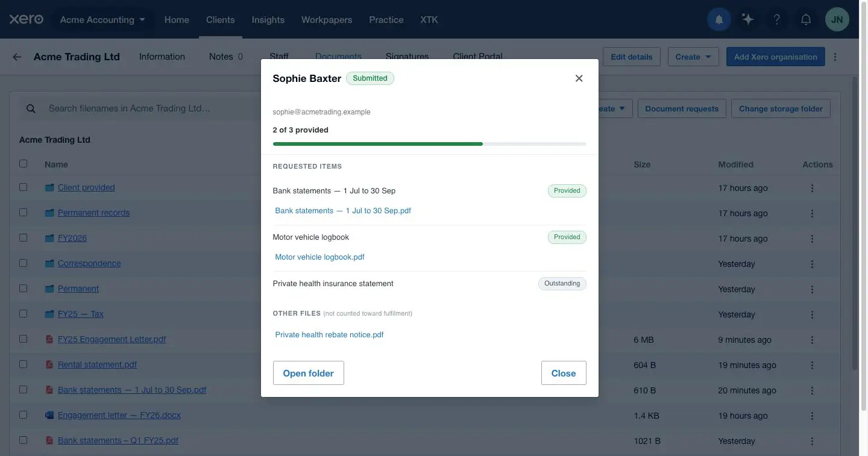Open the XTK navigation item
868x456 pixels.
point(429,19)
